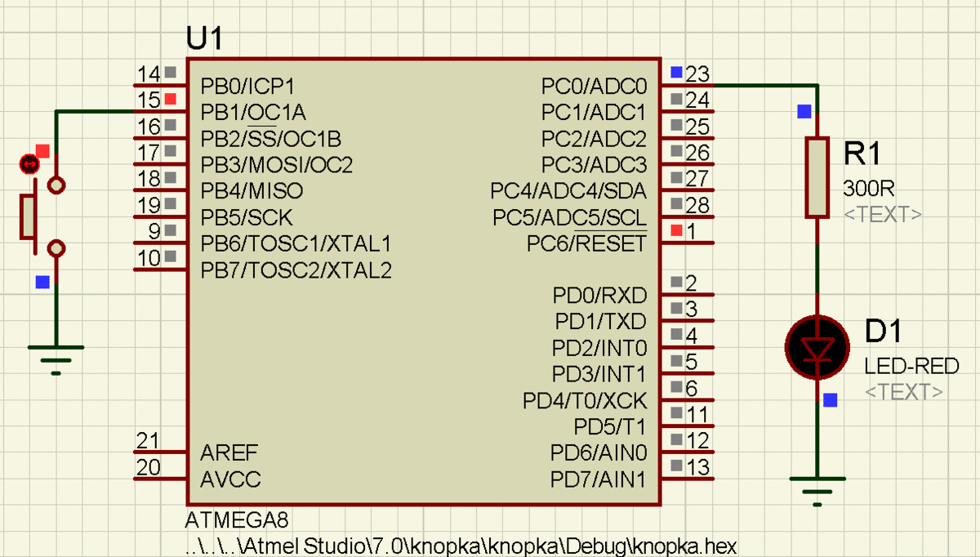Select the red LED D1 symbol
The image size is (980, 557).
tap(817, 348)
